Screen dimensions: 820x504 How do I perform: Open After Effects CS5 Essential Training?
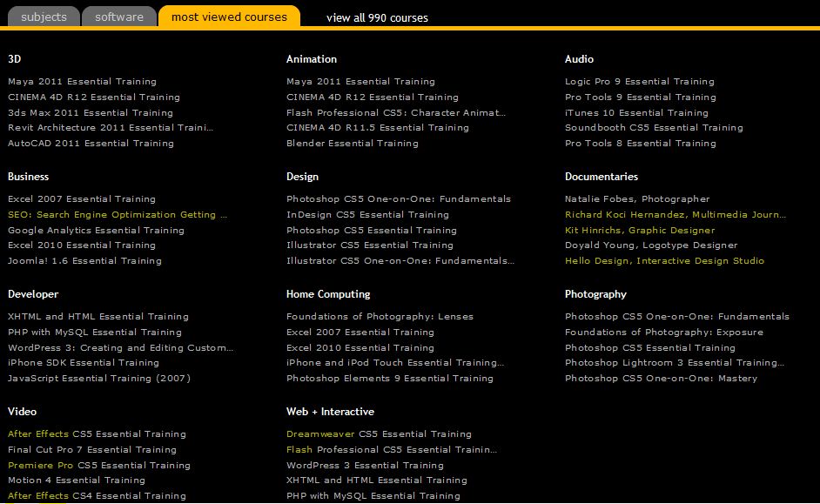tap(97, 434)
